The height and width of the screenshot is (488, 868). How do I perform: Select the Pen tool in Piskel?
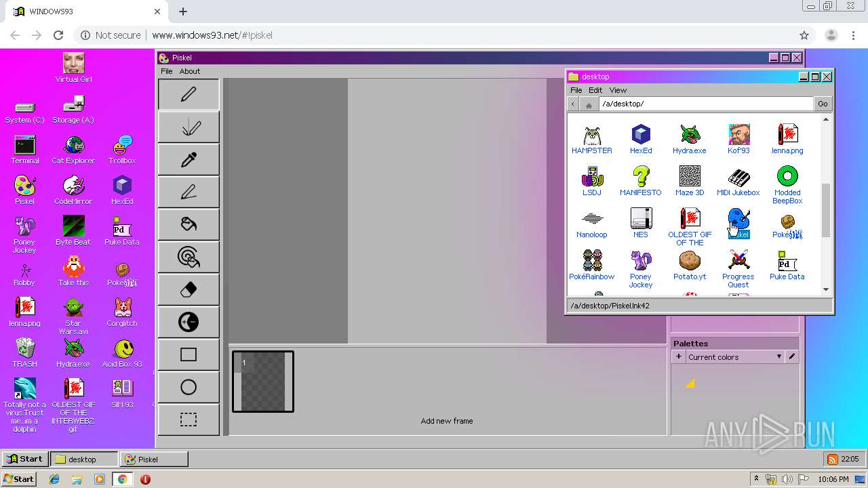tap(189, 94)
